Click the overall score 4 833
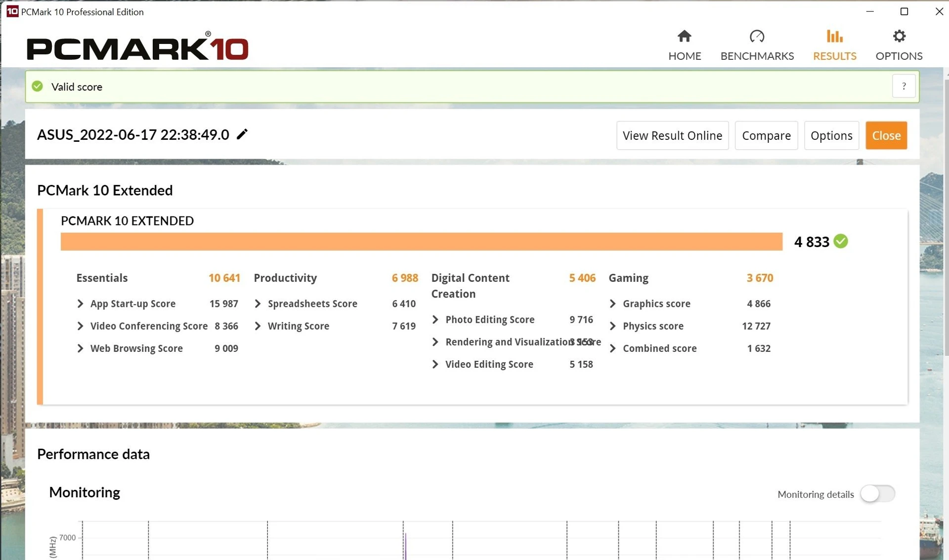Viewport: 949px width, 560px height. (812, 242)
